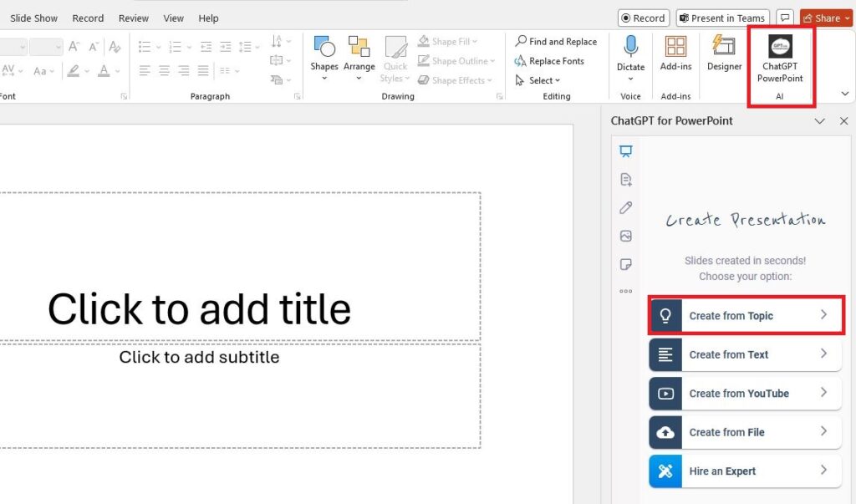This screenshot has width=856, height=504.
Task: Align text left in Paragraph group
Action: [145, 70]
